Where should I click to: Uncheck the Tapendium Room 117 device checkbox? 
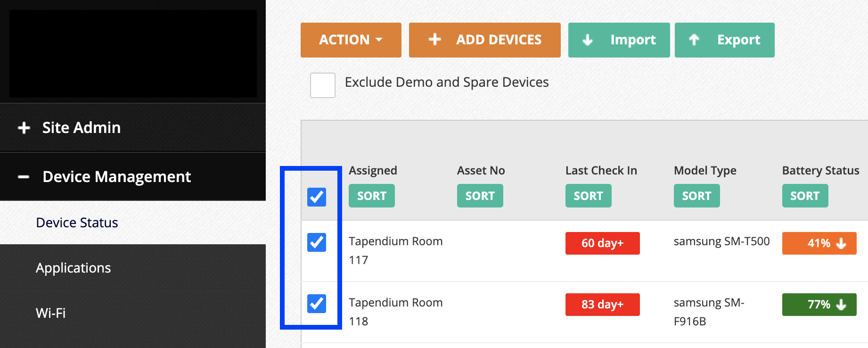point(317,242)
